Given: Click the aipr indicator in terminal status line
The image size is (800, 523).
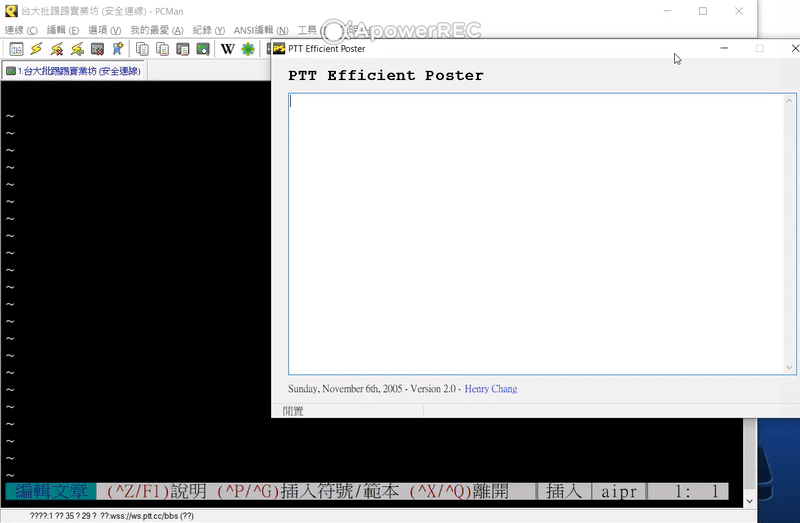Looking at the screenshot, I should click(619, 491).
